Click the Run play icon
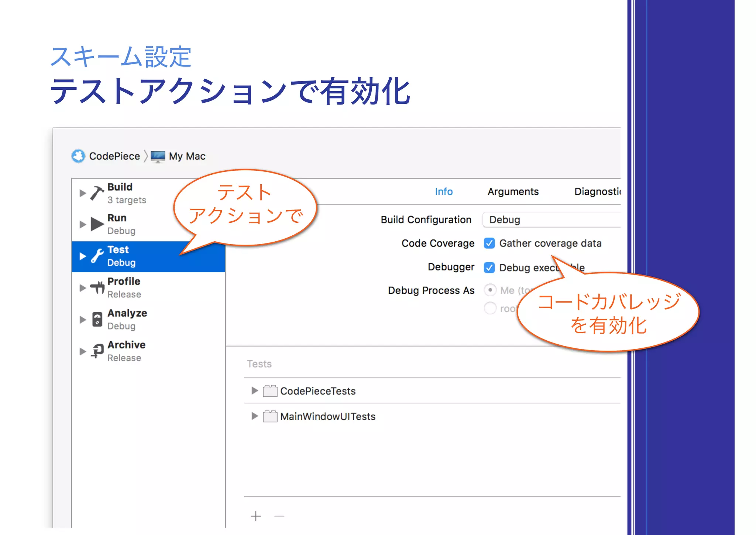Image resolution: width=756 pixels, height=535 pixels. [x=97, y=224]
